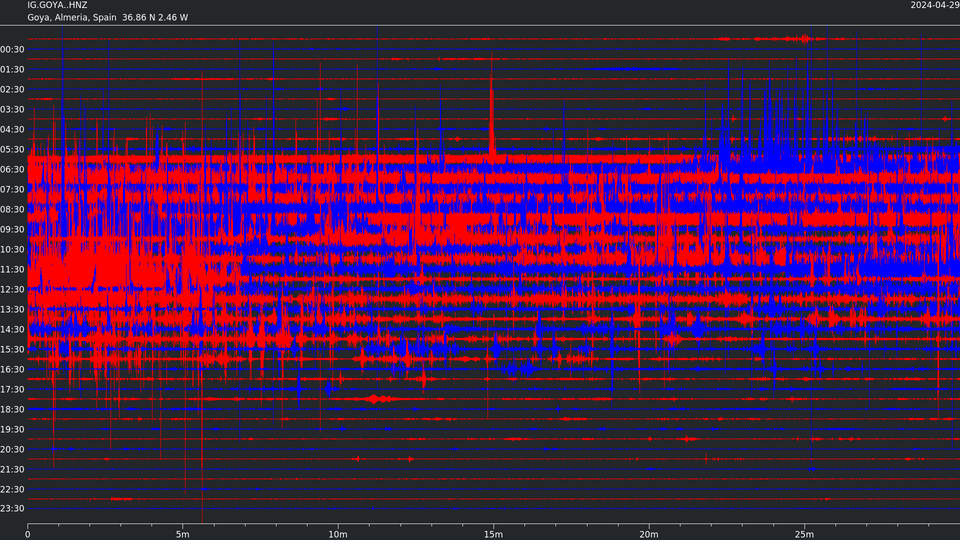The width and height of the screenshot is (960, 540).
Task: Select the 04:30 time row label
Action: tap(12, 130)
